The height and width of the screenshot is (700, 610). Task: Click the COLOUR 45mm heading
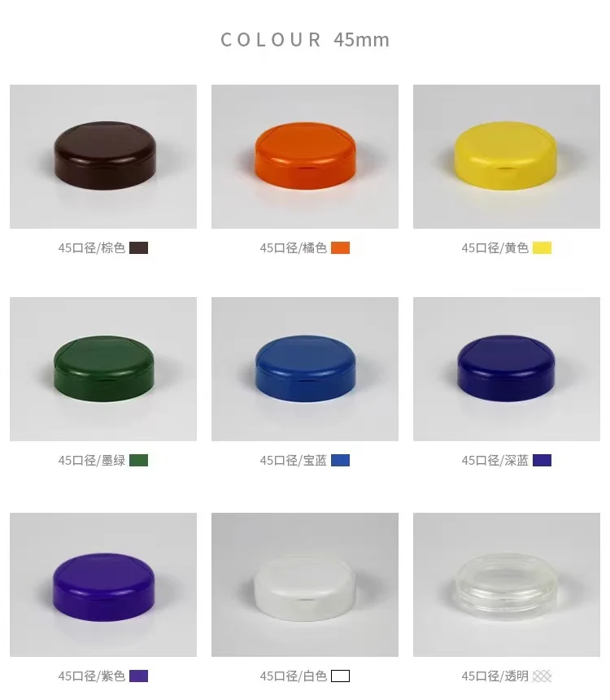coord(305,40)
